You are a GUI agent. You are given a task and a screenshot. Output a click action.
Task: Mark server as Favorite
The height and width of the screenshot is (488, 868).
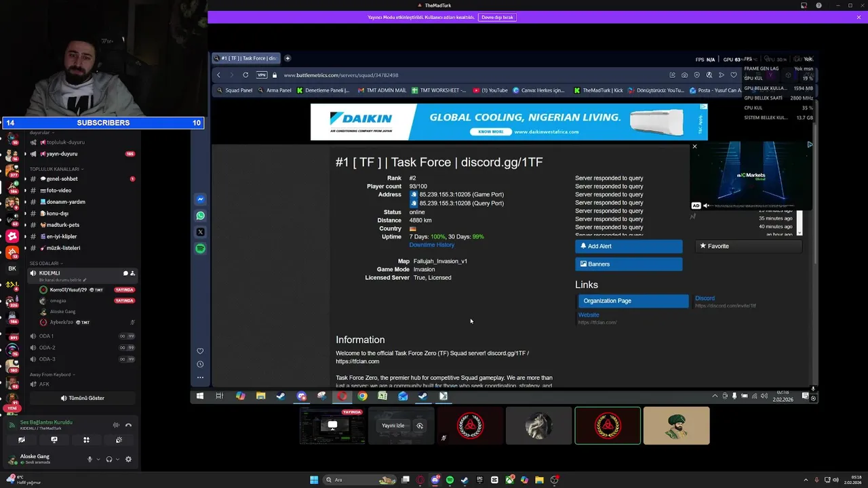(749, 246)
